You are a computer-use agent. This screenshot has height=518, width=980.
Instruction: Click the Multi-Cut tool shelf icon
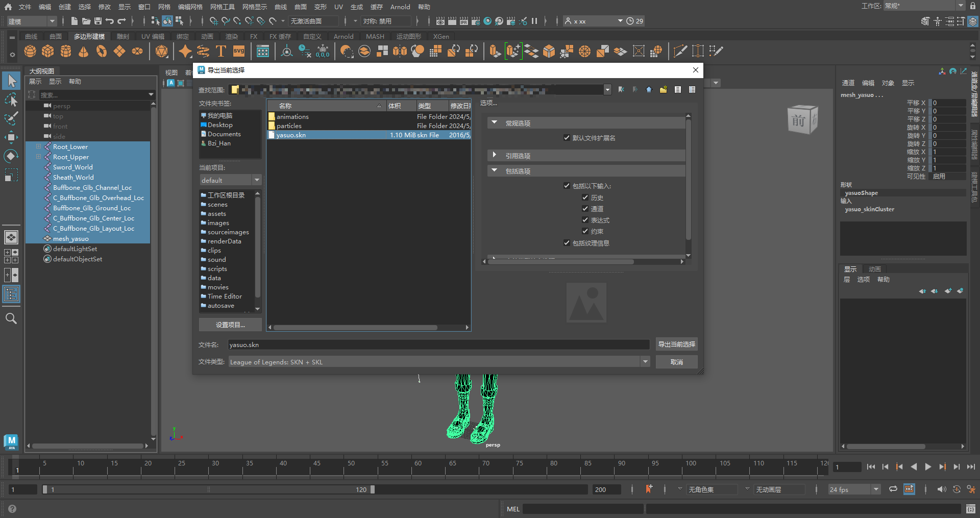pos(680,51)
